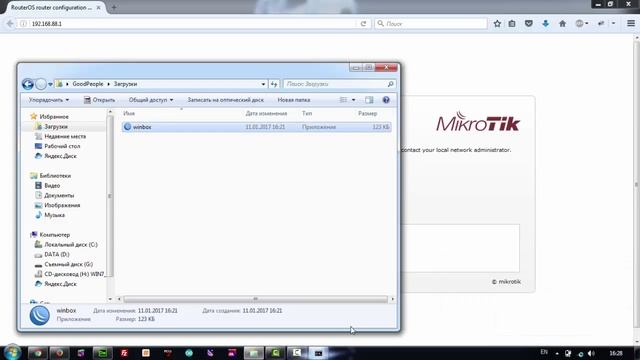
Task: Open the view options dropdown arrow
Action: click(353, 100)
